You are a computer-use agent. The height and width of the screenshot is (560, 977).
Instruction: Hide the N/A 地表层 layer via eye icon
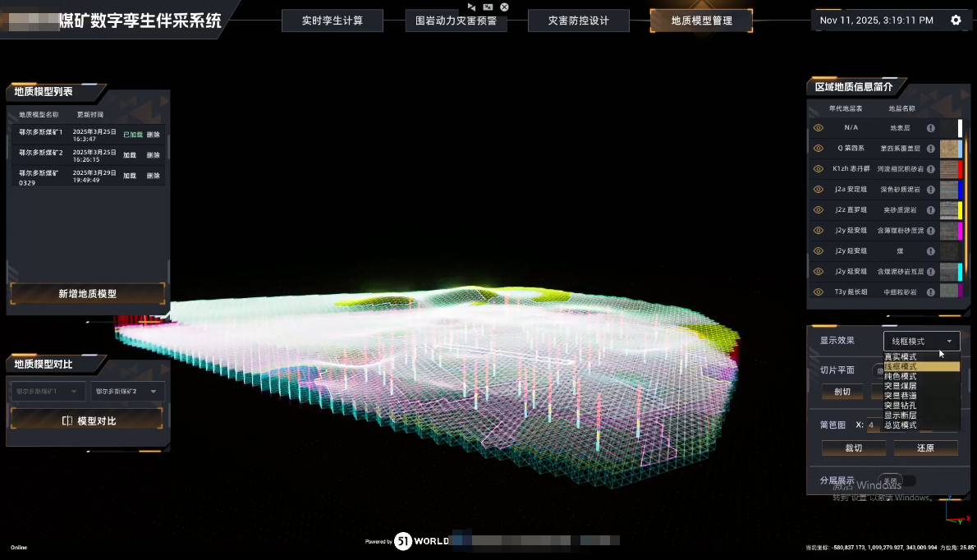pyautogui.click(x=818, y=128)
